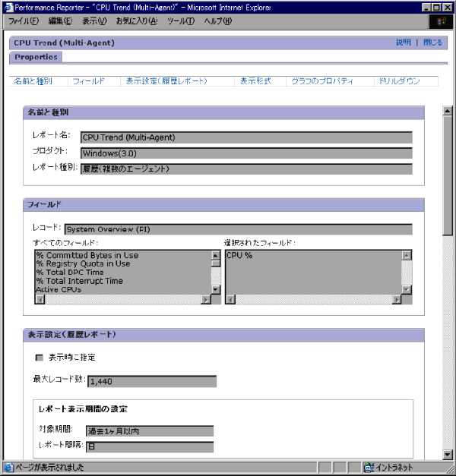Click down arrow of selected fields list scrollbar
456x476 pixels.
point(407,289)
